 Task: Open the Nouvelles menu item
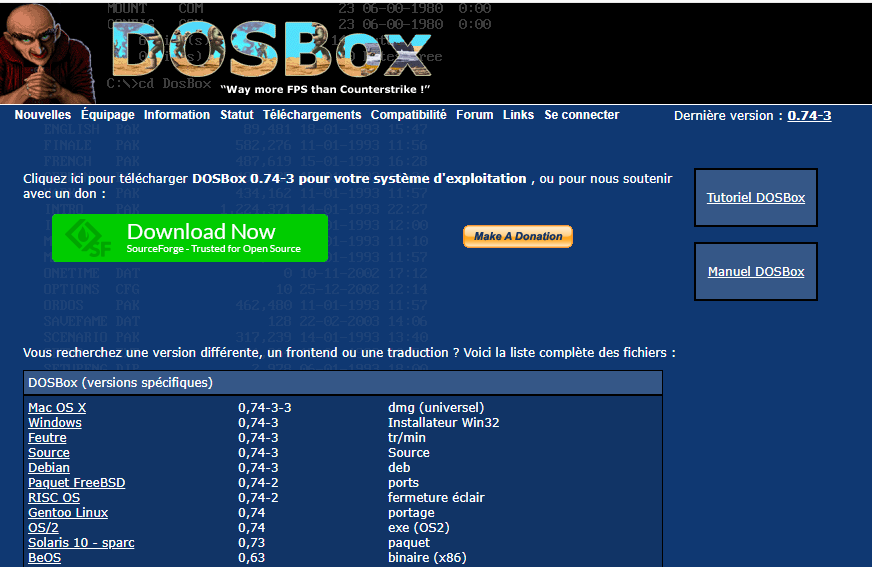tap(43, 115)
